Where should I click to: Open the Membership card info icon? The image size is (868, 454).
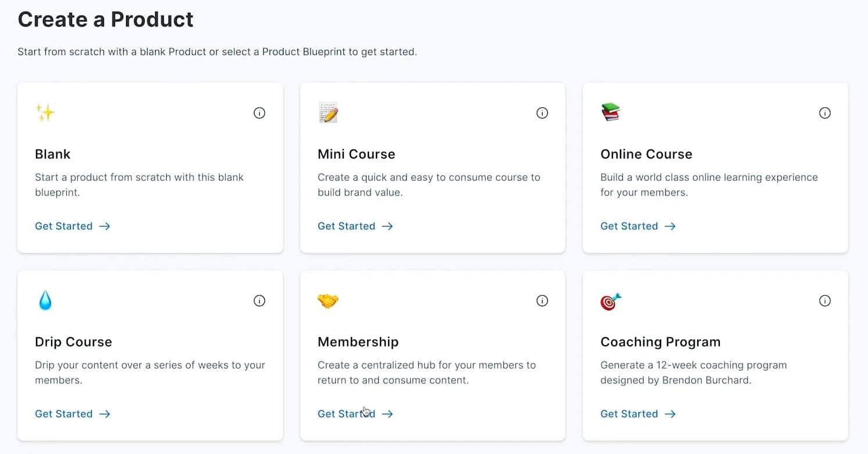542,301
